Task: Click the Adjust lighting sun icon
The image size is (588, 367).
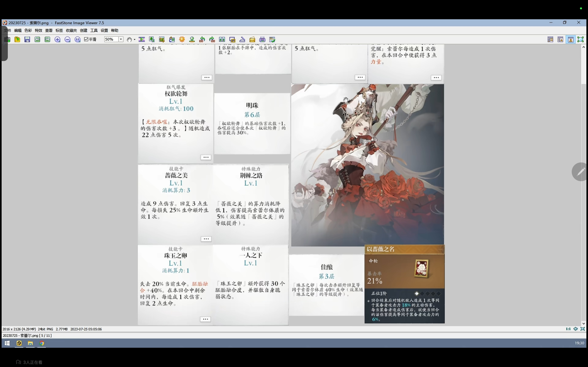Action: 182,39
